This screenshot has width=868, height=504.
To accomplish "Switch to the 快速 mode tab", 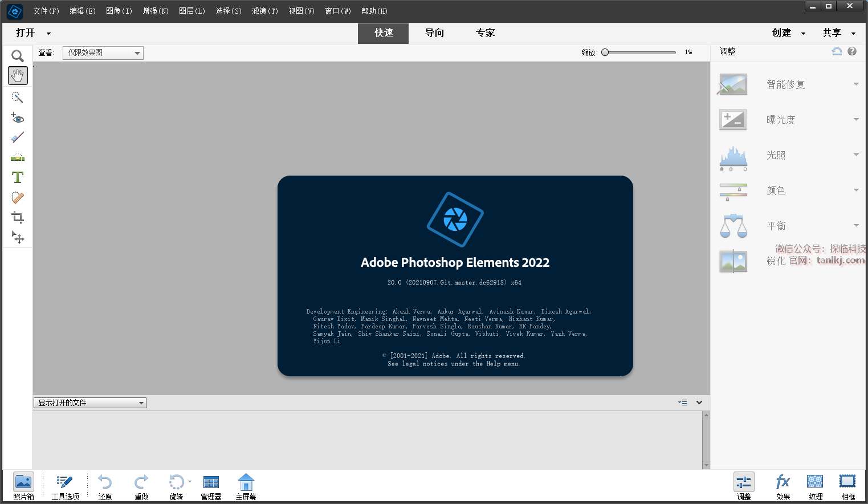I will [384, 33].
